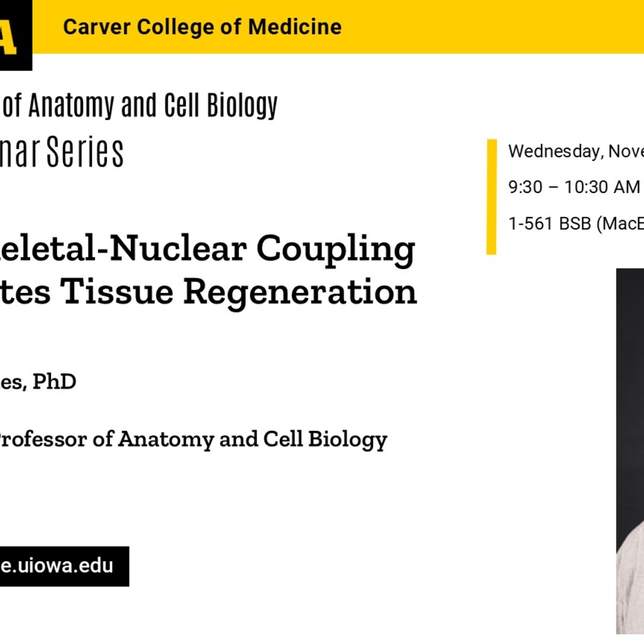Click the Nuclear Coupling title line
The height and width of the screenshot is (644, 644).
coord(208,249)
